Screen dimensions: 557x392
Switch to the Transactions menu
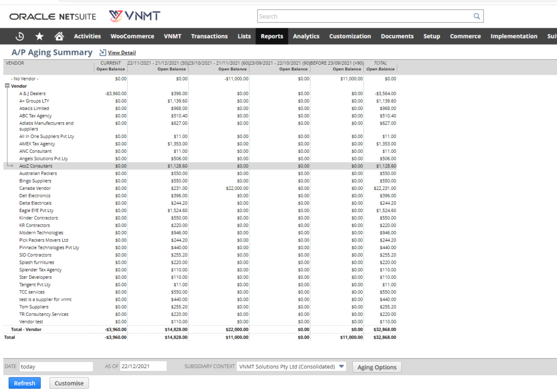pos(209,36)
